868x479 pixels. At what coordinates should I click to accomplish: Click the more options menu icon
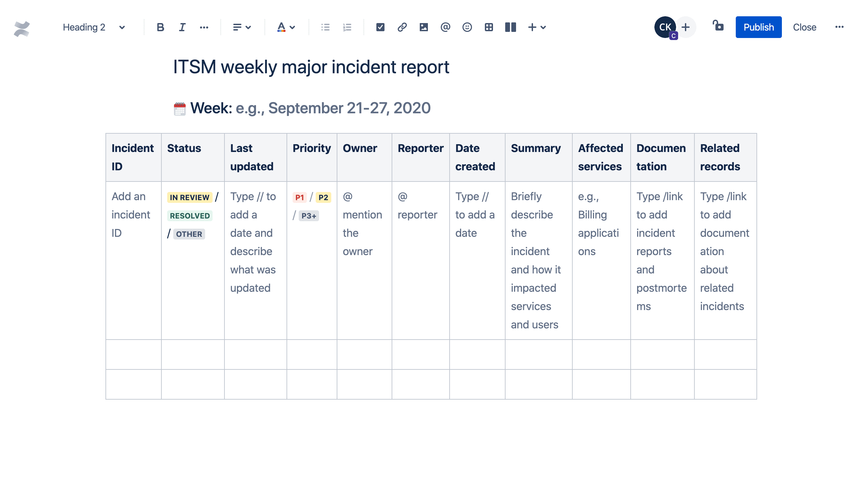839,26
